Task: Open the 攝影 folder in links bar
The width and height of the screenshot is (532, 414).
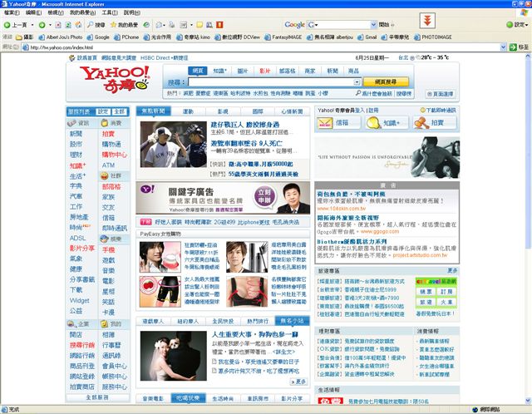Action: tap(24, 37)
